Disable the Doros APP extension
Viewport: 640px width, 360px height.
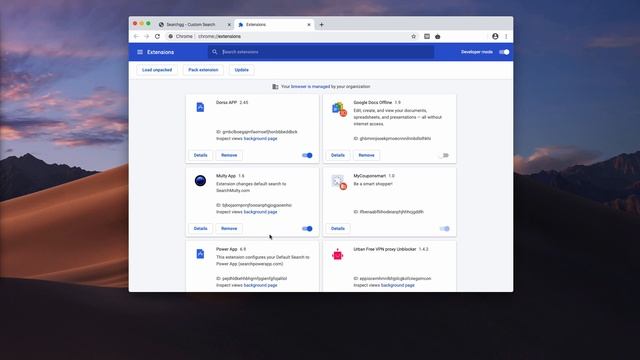point(307,155)
